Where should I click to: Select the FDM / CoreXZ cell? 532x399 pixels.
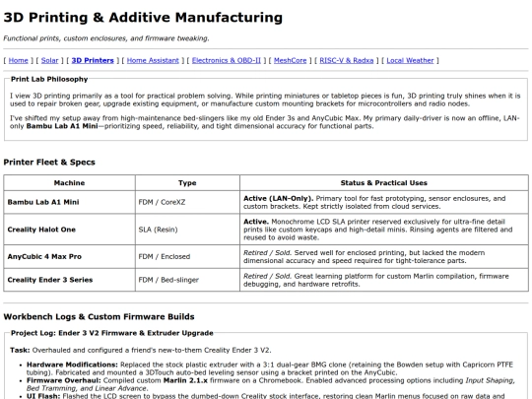point(187,202)
